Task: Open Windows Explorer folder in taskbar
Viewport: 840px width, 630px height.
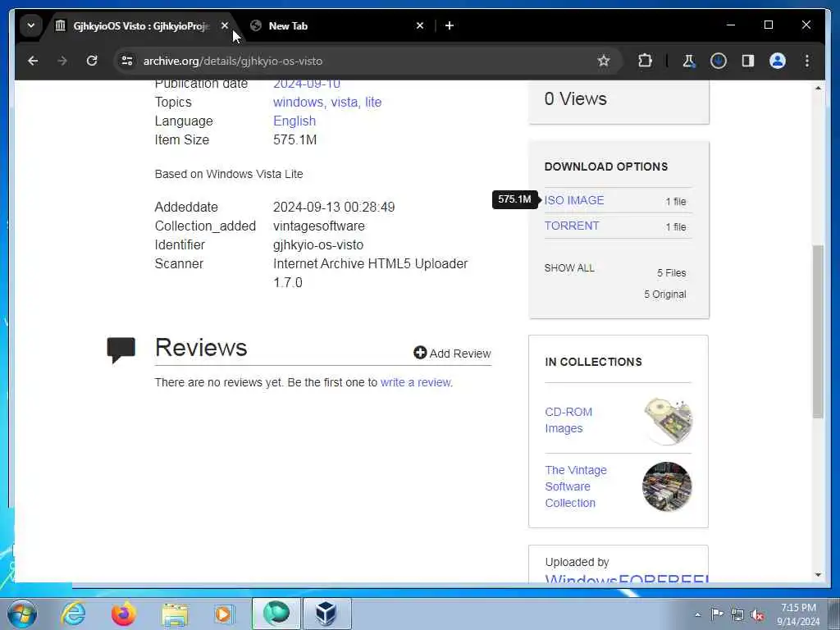Action: point(175,614)
